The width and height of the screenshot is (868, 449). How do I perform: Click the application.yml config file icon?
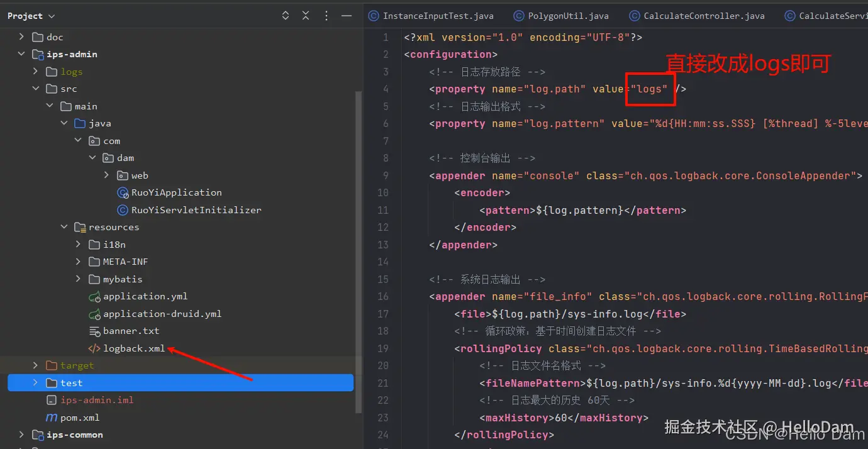point(94,296)
